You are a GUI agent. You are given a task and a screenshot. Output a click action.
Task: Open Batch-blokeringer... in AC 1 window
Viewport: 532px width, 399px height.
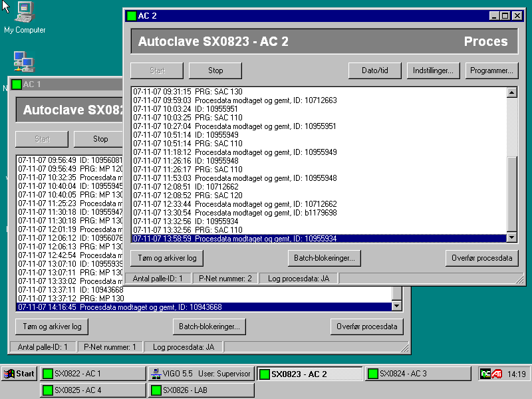209,327
